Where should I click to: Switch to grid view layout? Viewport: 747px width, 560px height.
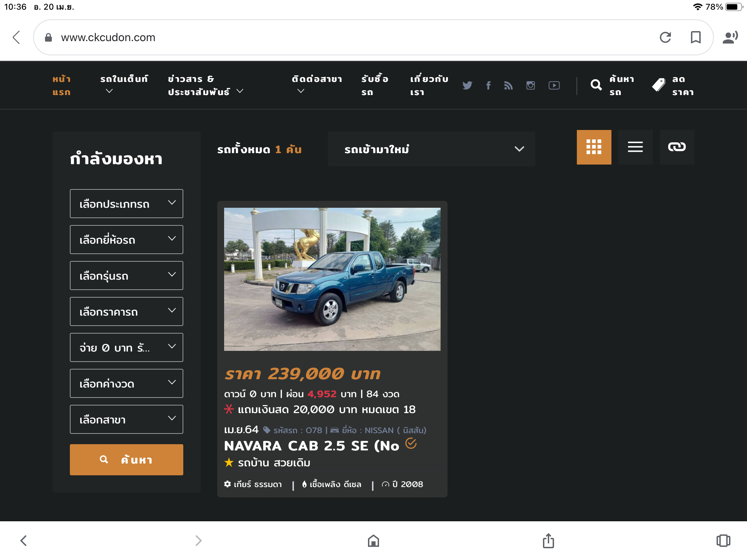coord(594,147)
